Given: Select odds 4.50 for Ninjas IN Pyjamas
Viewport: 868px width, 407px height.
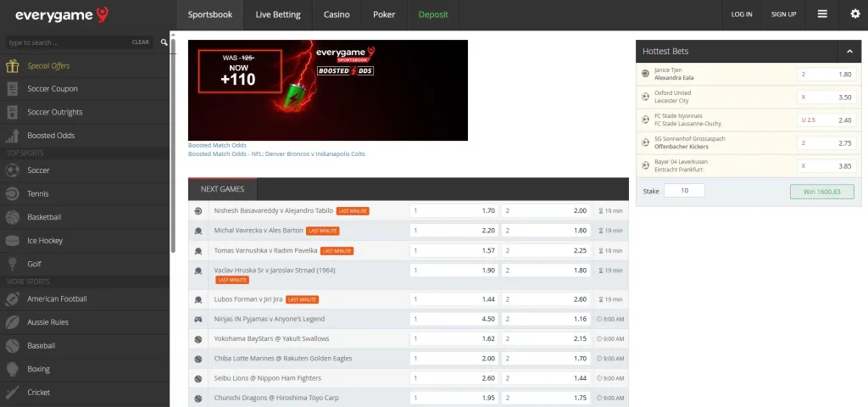Looking at the screenshot, I should tap(454, 319).
